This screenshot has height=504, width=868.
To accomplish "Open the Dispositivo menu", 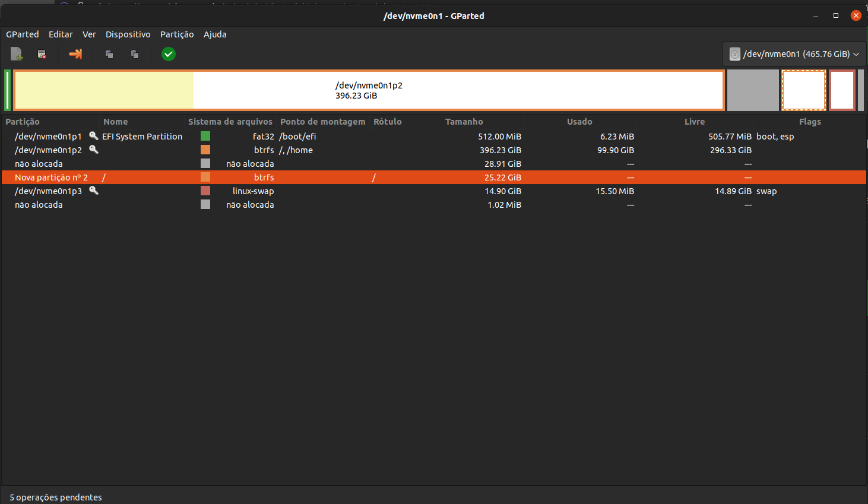I will pos(128,34).
